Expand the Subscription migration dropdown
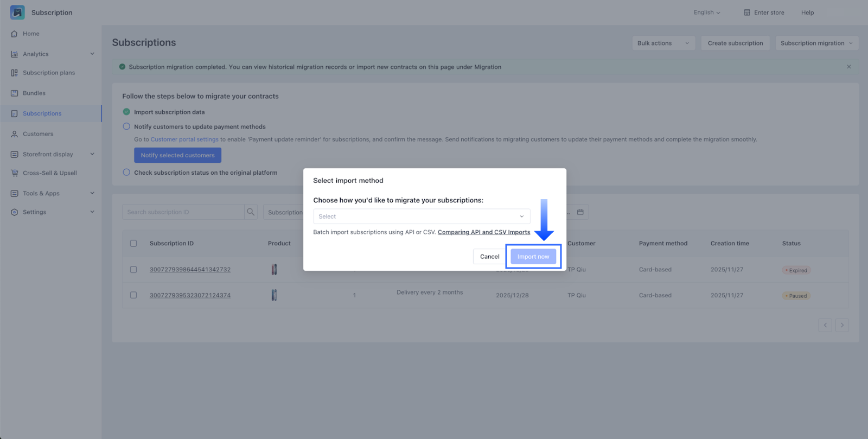Viewport: 868px width, 439px height. pyautogui.click(x=816, y=43)
